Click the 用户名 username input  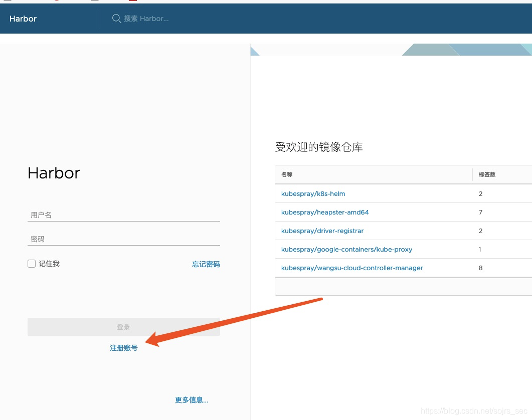coord(123,215)
